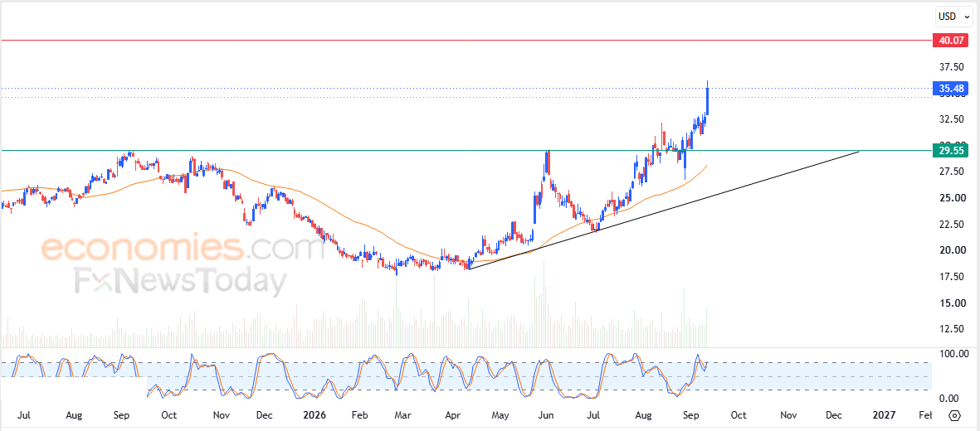Screen dimensions: 980x431
Task: Click the Jun label on time axis
Action: click(x=546, y=414)
